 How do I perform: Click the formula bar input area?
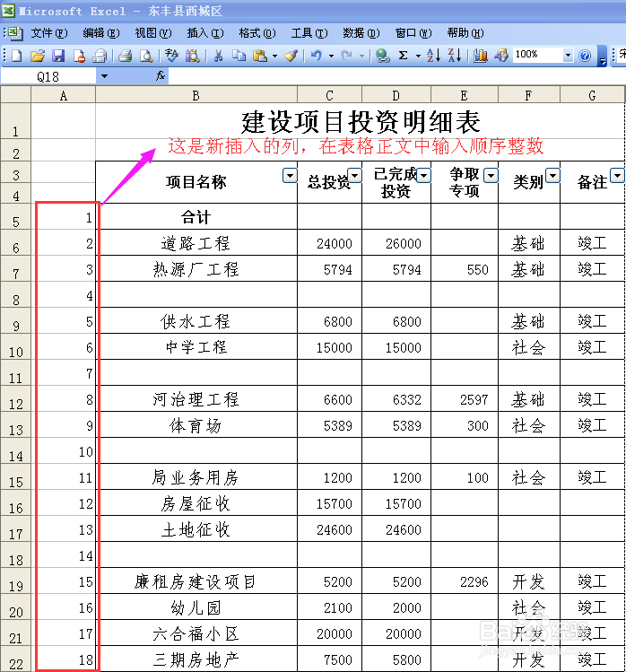[396, 76]
